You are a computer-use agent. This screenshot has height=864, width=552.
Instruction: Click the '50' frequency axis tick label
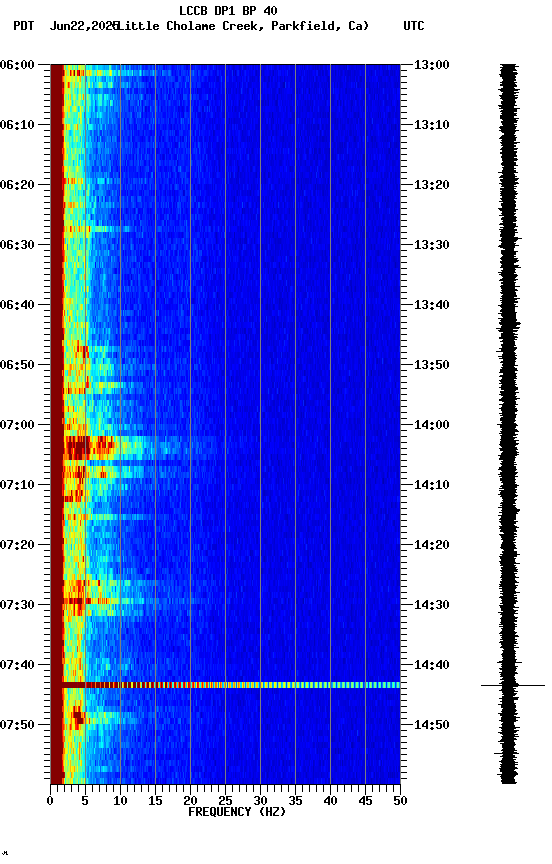(x=400, y=801)
